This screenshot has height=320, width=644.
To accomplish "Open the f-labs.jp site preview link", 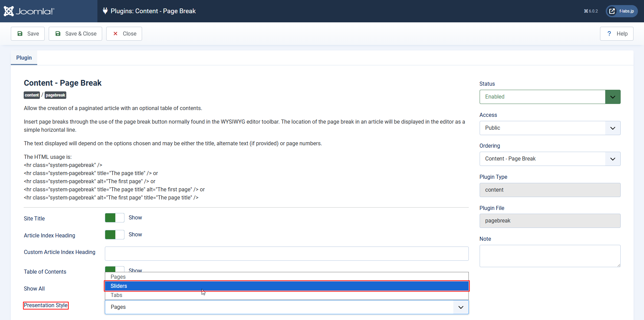I will coord(622,11).
